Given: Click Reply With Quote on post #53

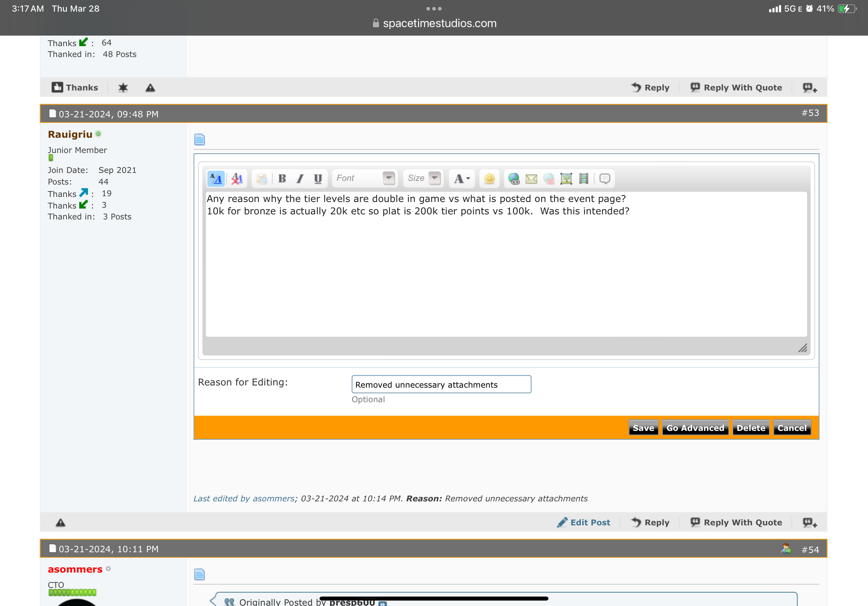Looking at the screenshot, I should point(736,522).
